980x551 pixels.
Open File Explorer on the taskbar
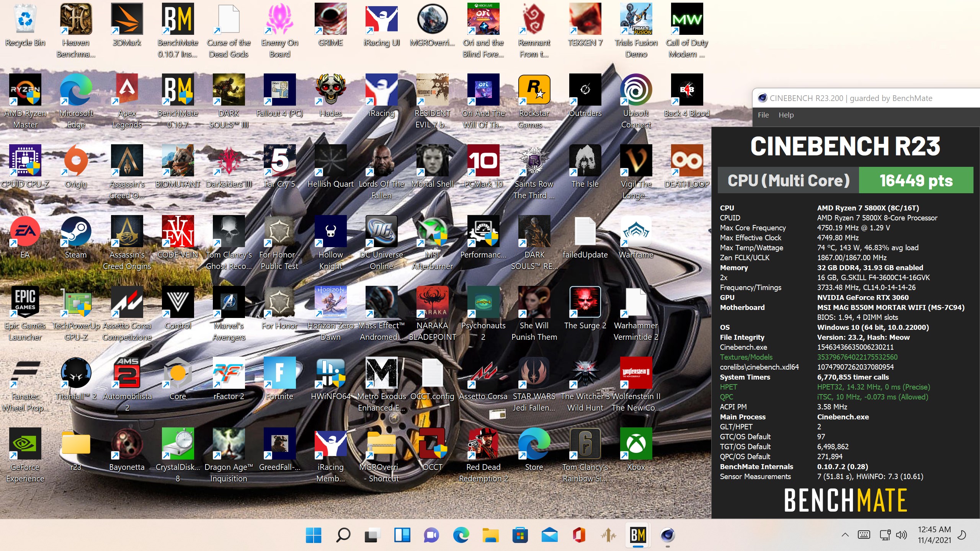click(x=490, y=535)
